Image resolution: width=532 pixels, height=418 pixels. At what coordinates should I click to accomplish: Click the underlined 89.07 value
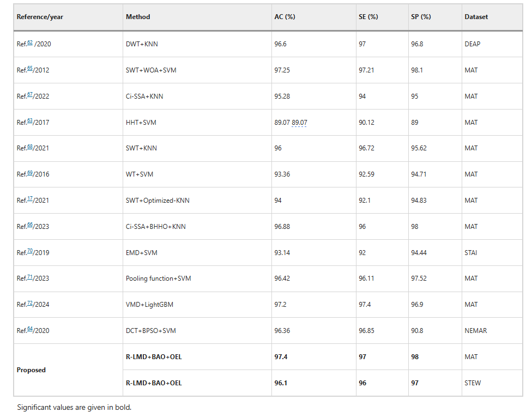[x=299, y=123]
